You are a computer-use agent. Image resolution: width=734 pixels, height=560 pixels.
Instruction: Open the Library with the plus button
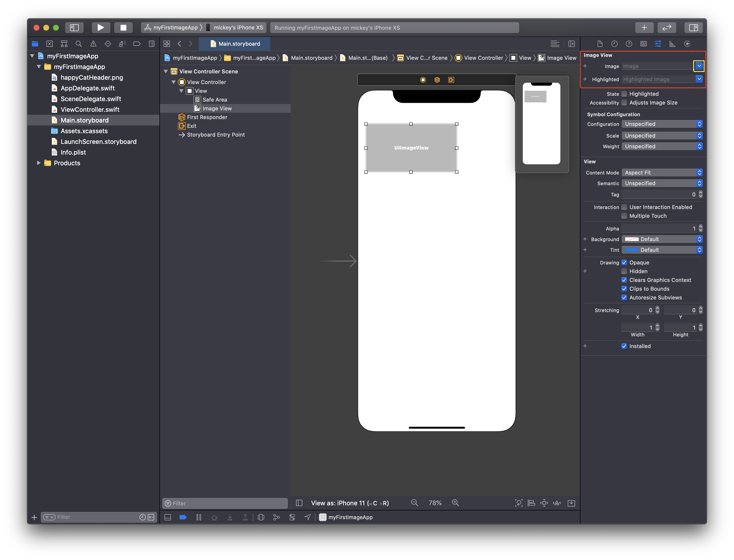pos(644,28)
